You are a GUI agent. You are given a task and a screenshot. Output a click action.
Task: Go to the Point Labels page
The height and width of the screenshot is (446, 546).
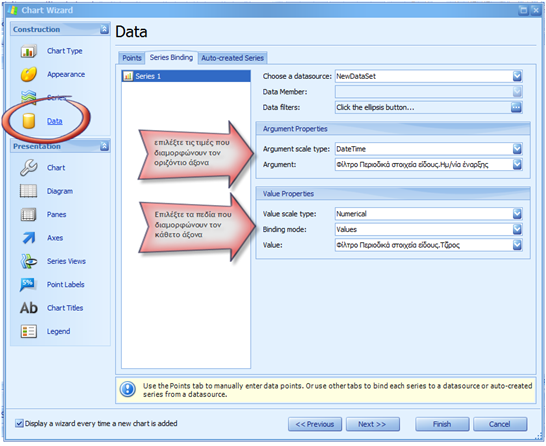[65, 284]
